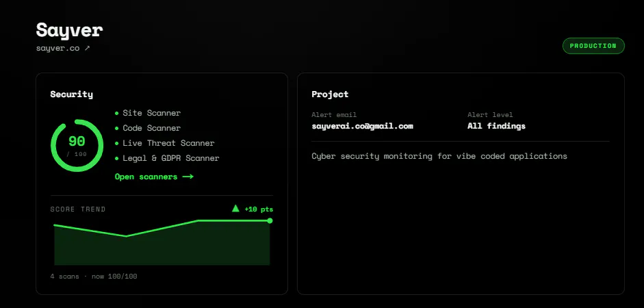644x308 pixels.
Task: Click the alert email sayverai.co@gmail.com
Action: click(362, 126)
